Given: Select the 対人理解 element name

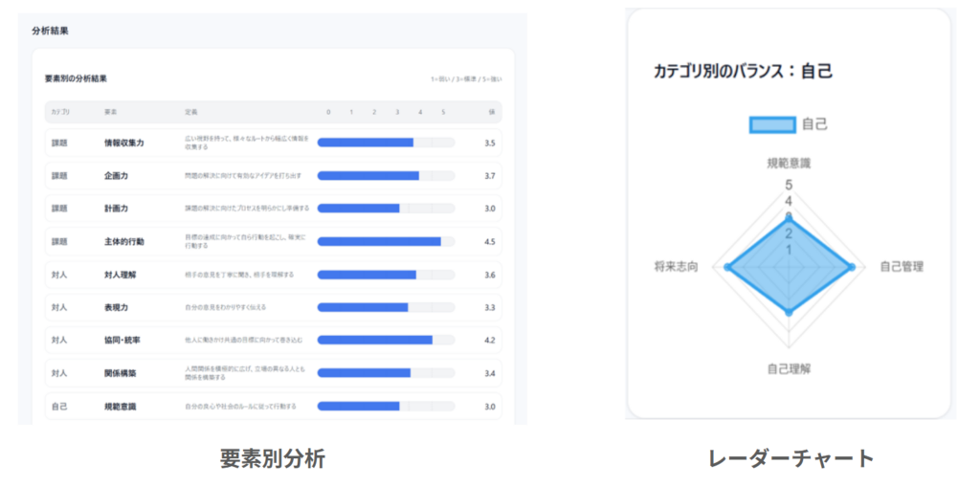Looking at the screenshot, I should coord(121,275).
